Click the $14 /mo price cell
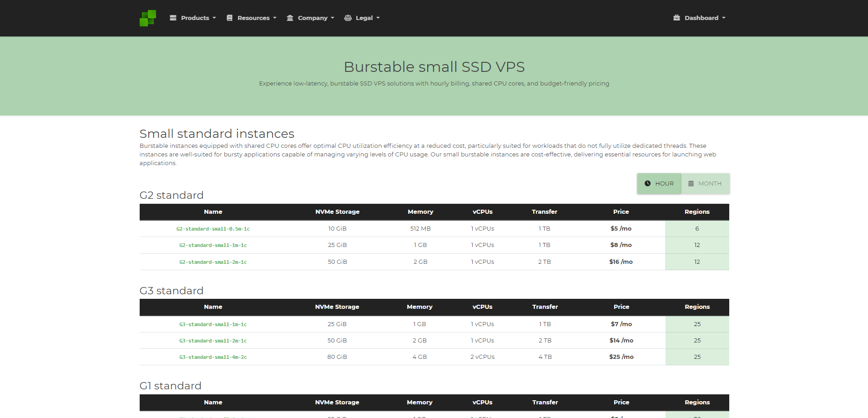The width and height of the screenshot is (868, 418). (621, 340)
